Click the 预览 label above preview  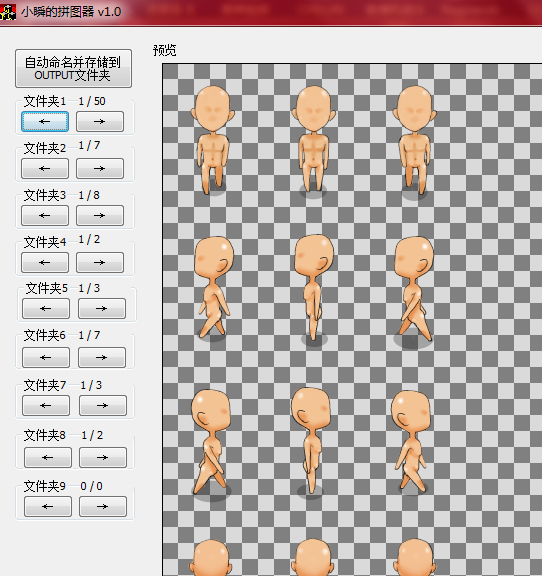[165, 50]
